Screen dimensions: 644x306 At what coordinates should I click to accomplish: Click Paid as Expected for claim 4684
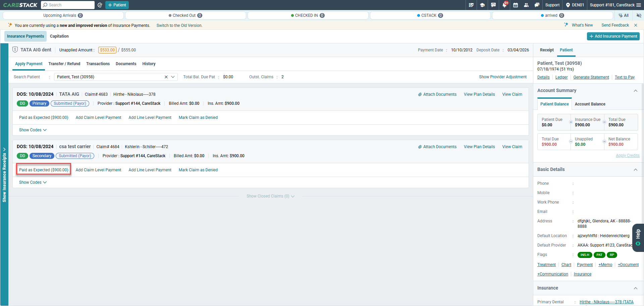(x=44, y=170)
